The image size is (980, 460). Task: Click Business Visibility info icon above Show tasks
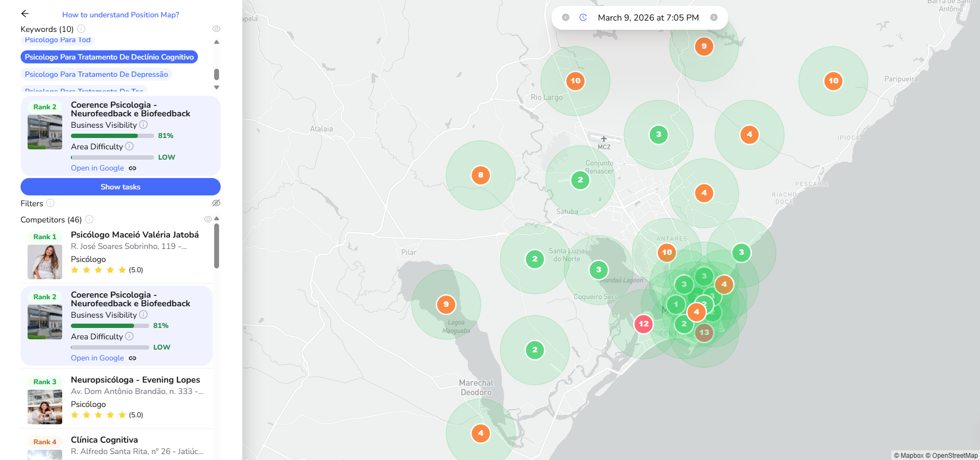143,124
